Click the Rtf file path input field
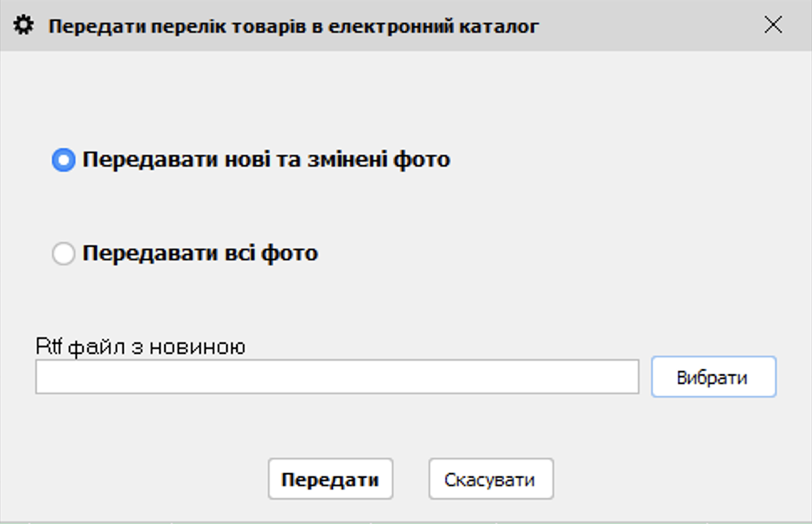Image resolution: width=812 pixels, height=524 pixels. [337, 377]
